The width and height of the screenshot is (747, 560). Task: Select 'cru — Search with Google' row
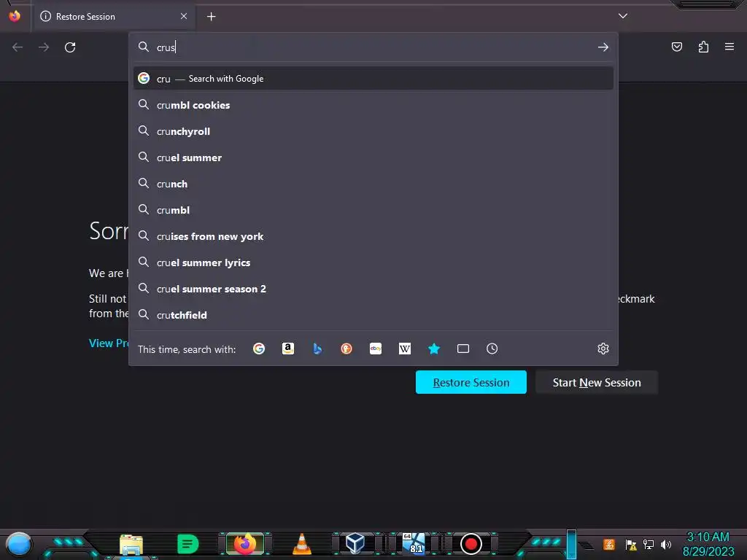(x=373, y=79)
